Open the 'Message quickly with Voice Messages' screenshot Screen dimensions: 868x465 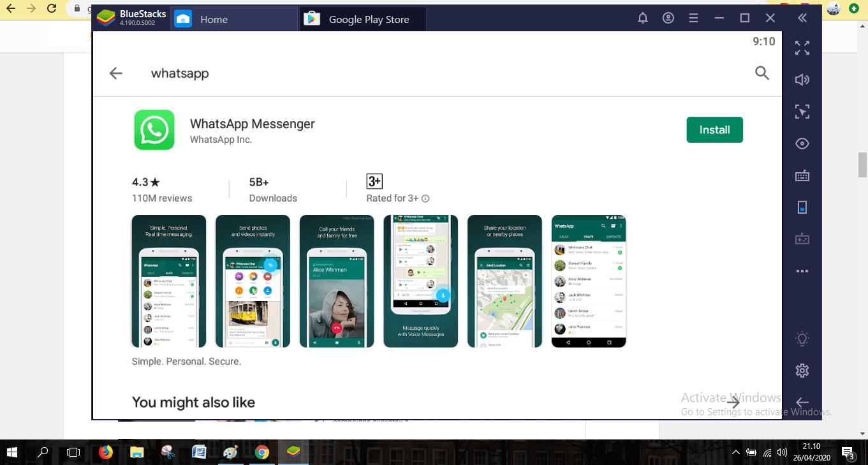[421, 281]
